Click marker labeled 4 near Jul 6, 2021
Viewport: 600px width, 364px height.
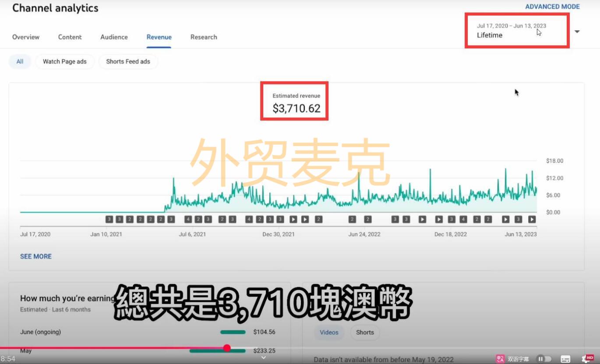click(188, 219)
